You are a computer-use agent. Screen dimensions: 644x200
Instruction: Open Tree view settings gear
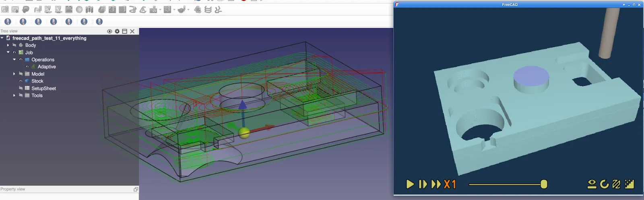[x=117, y=31]
